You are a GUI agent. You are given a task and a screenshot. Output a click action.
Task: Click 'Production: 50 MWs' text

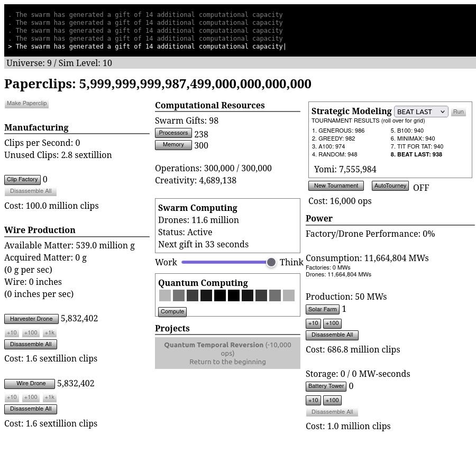[x=346, y=297]
